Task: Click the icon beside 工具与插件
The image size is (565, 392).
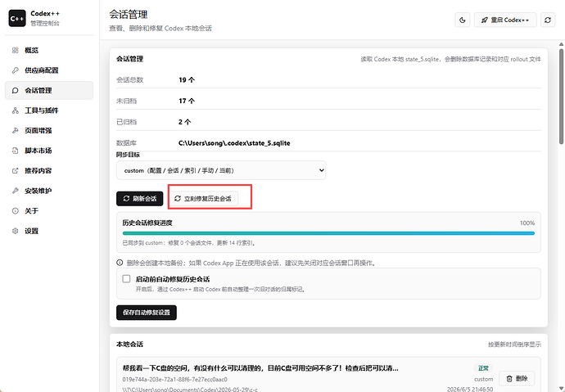Action: tap(15, 110)
